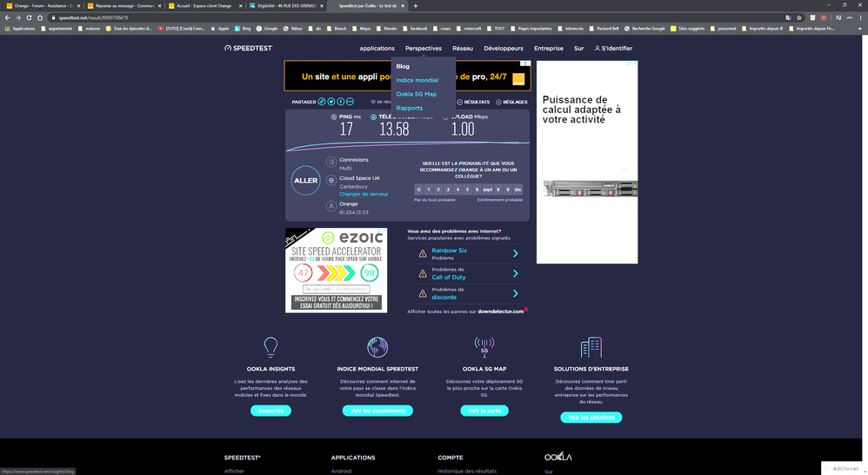The image size is (868, 475).
Task: Open the Réseau nav dropdown
Action: 462,48
